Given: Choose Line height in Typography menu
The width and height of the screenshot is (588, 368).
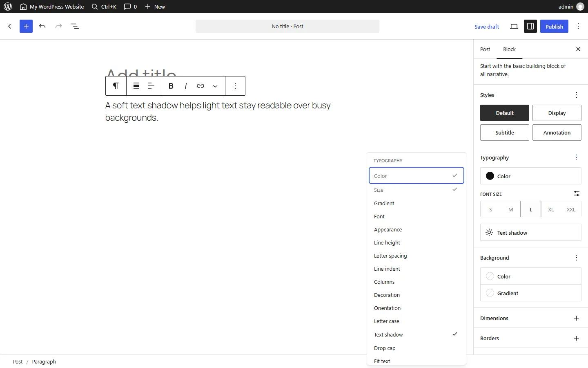Looking at the screenshot, I should click(x=416, y=242).
